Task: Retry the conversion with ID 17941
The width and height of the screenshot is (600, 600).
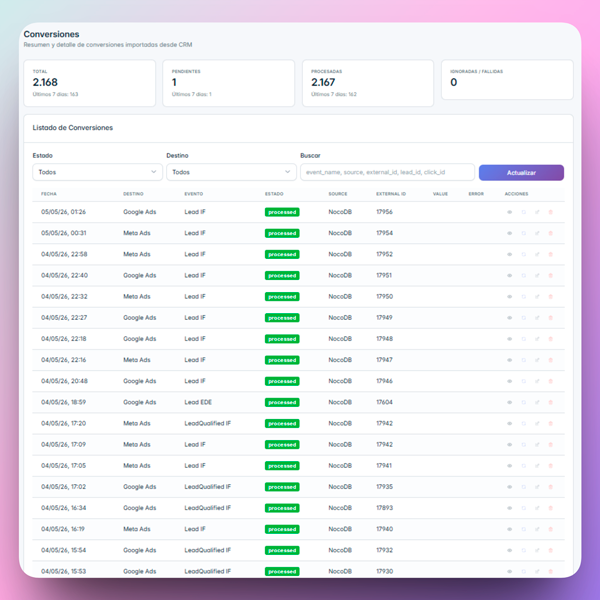Action: coord(523,466)
